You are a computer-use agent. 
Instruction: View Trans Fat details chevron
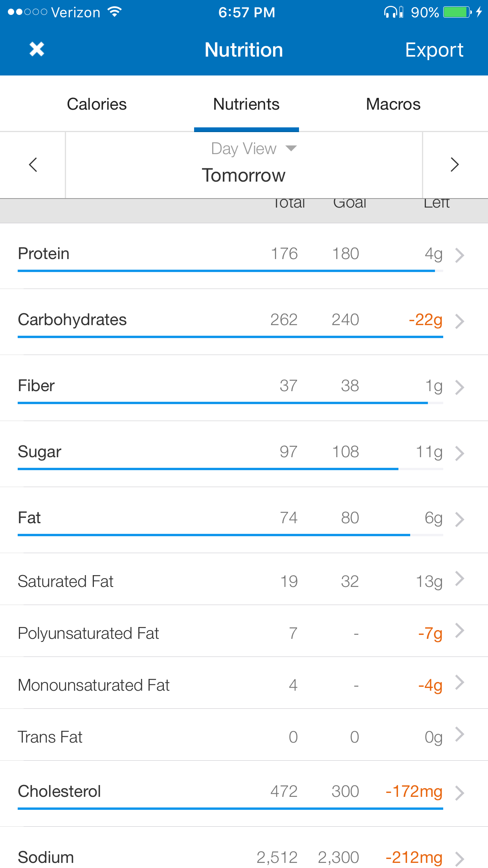459,734
